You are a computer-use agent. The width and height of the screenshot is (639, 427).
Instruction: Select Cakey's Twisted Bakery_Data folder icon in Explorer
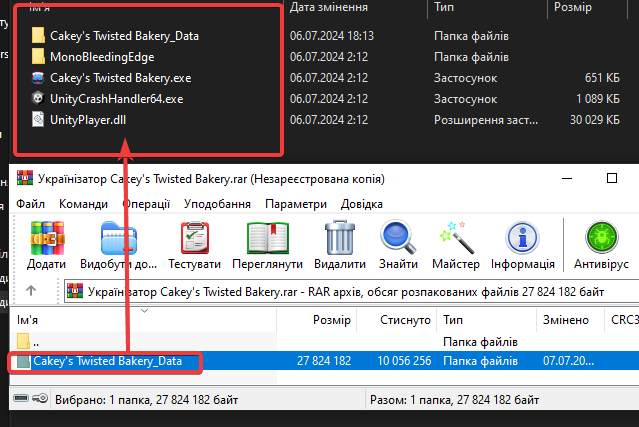[x=38, y=35]
